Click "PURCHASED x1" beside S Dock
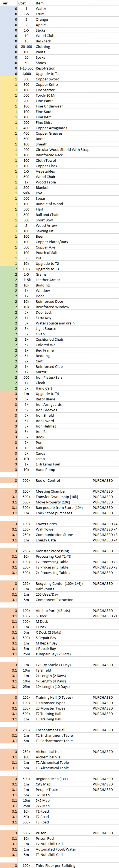 click(x=105, y=616)
